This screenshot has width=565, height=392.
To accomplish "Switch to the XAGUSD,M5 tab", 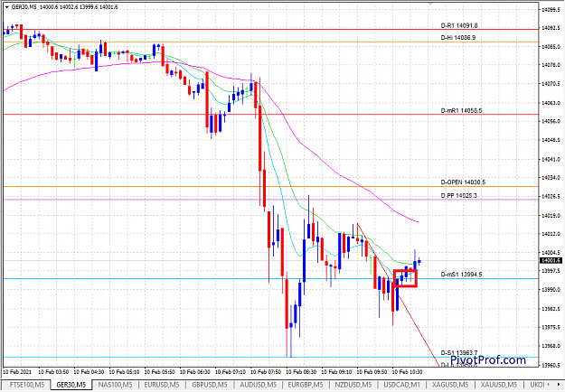I will click(450, 385).
